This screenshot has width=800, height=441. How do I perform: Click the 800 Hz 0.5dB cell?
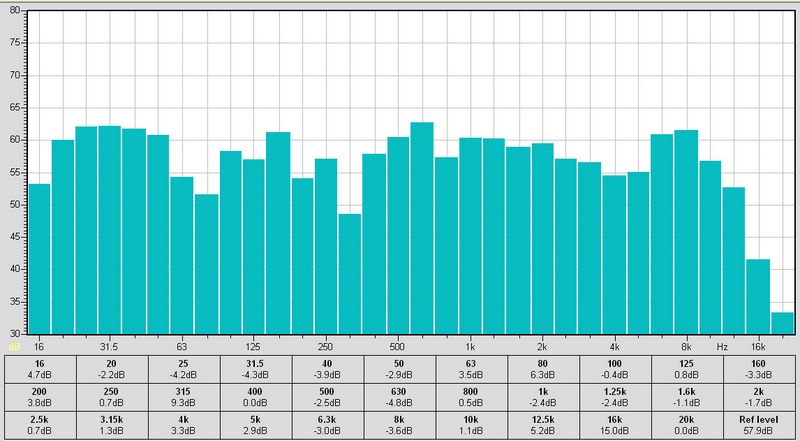pyautogui.click(x=471, y=397)
